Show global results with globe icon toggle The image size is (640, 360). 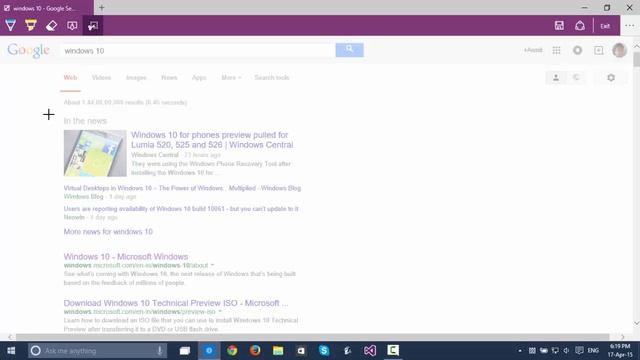(576, 78)
